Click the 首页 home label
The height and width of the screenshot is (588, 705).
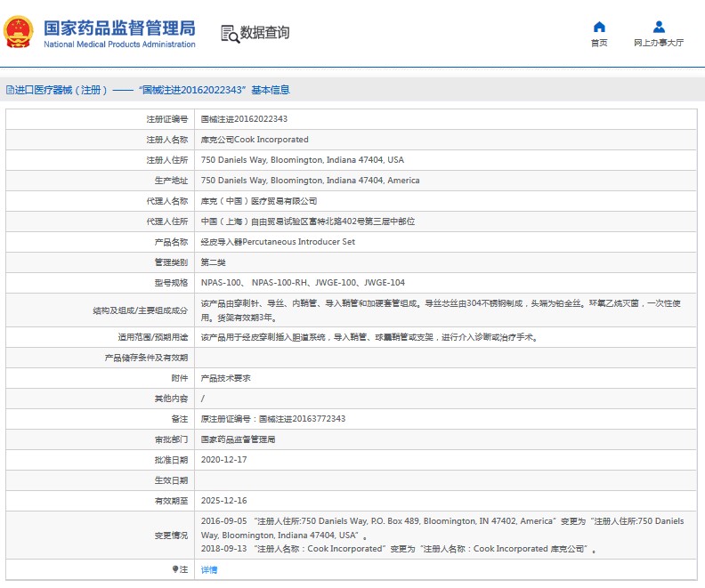tap(599, 43)
